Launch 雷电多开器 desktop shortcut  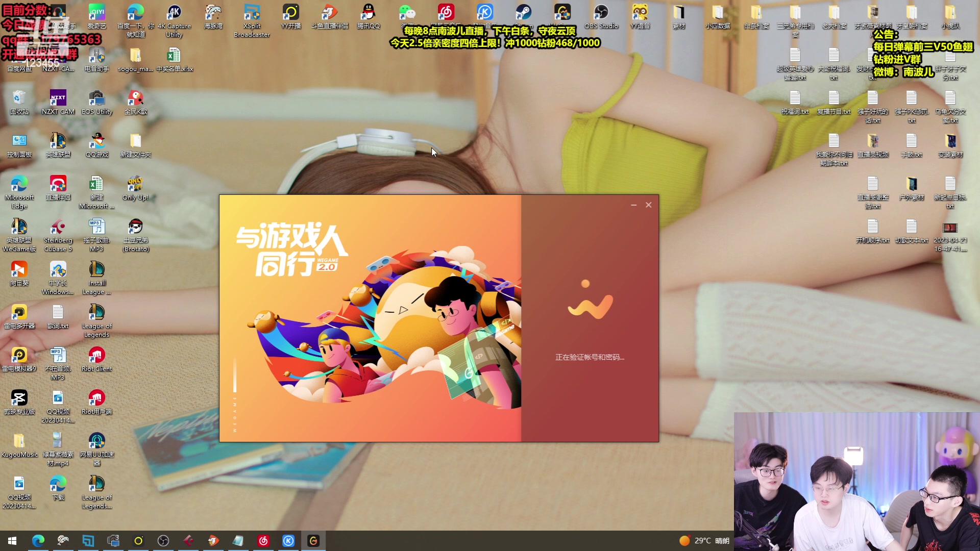tap(19, 316)
